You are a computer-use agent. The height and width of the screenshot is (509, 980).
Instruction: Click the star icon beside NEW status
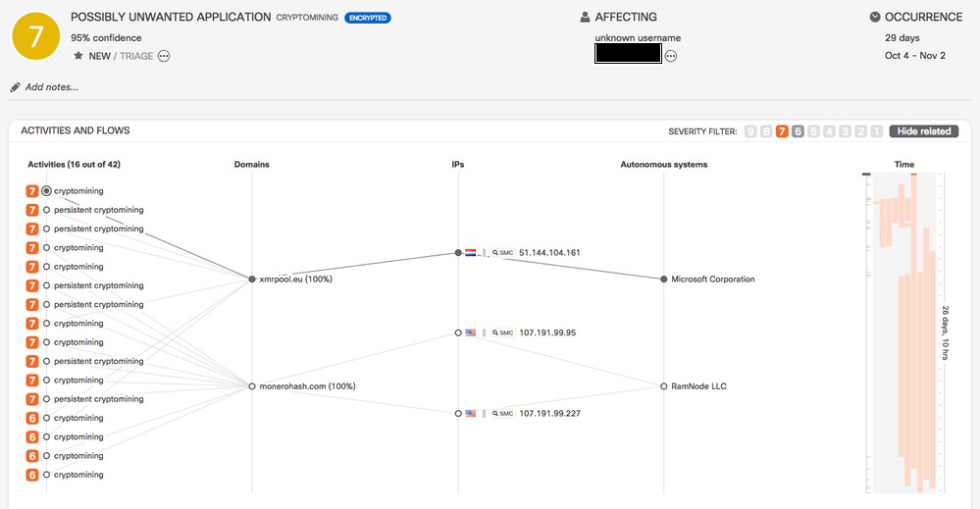[x=77, y=56]
